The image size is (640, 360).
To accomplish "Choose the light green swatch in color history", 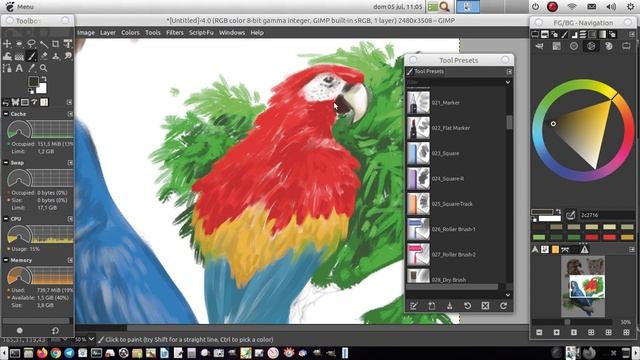I will pos(539,237).
